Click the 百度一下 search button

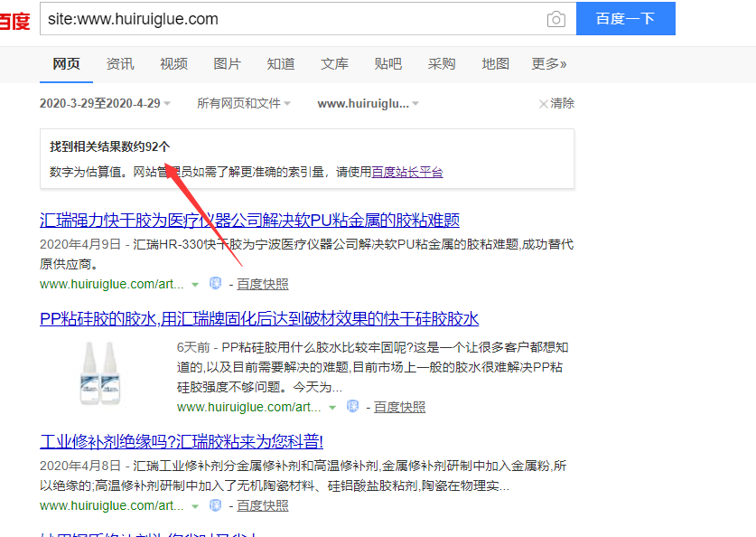click(625, 19)
